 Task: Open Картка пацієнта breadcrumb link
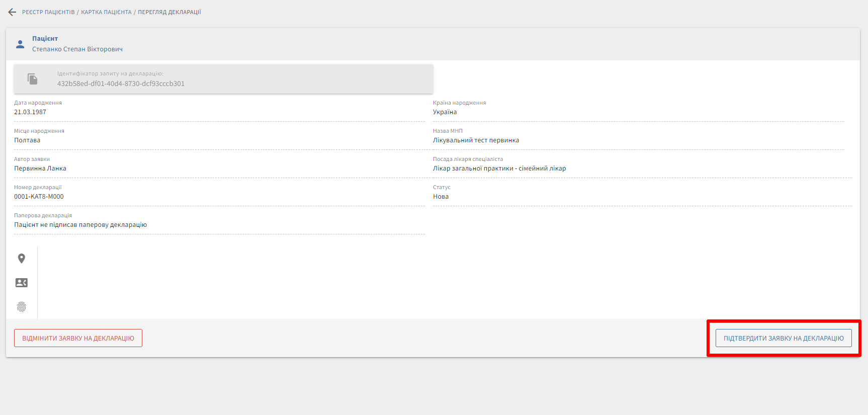point(106,12)
